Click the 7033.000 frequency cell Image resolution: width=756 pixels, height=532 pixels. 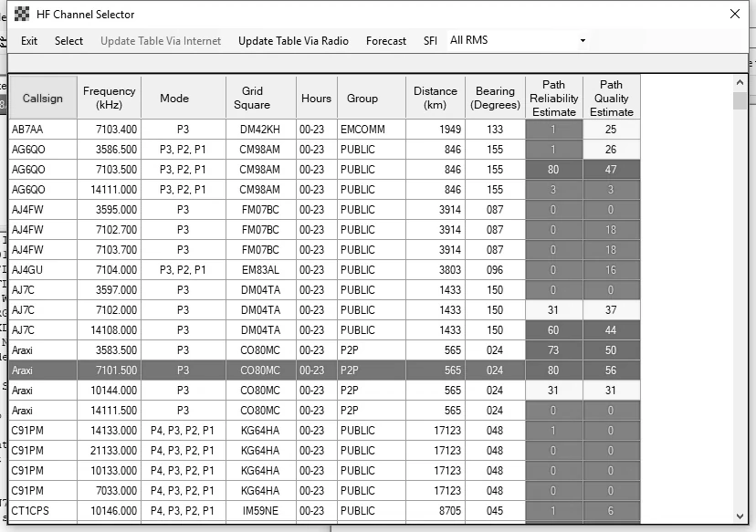tap(109, 491)
